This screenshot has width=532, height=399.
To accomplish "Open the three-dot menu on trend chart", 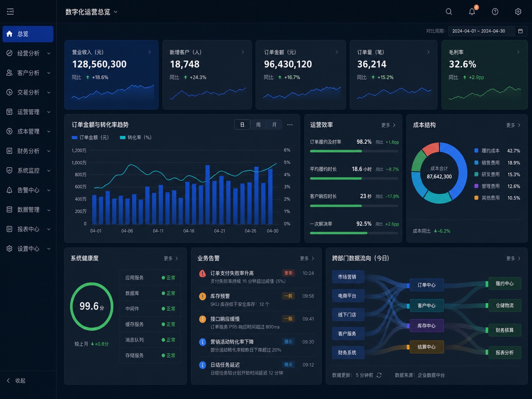I will (x=290, y=125).
